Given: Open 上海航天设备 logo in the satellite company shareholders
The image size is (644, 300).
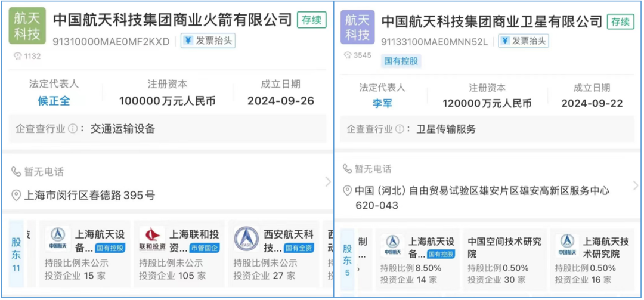Looking at the screenshot, I should click(x=392, y=246).
